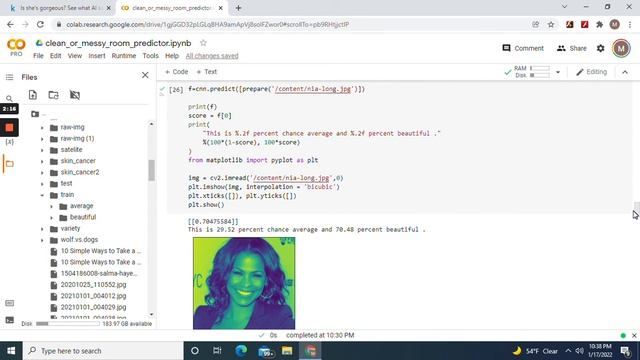Star the notebook
The image size is (640, 360).
203,43
